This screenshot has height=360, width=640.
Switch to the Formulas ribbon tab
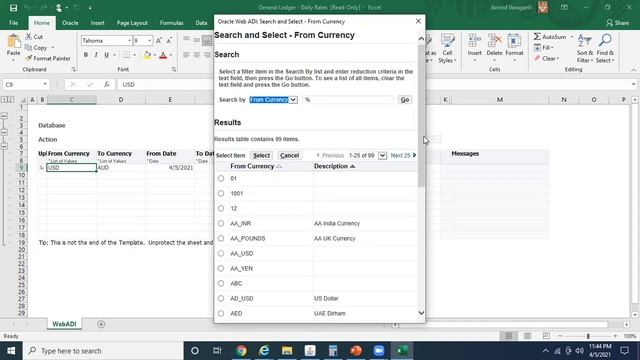point(171,23)
